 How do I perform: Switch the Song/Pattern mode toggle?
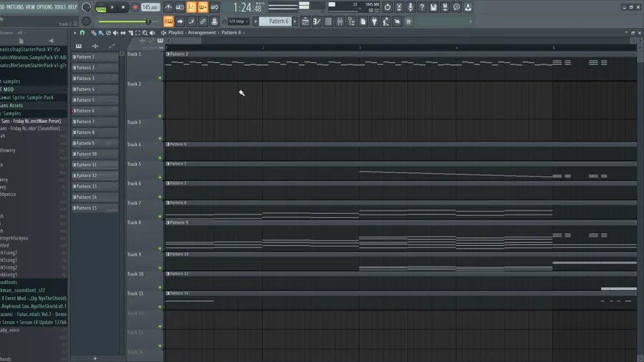pos(101,8)
